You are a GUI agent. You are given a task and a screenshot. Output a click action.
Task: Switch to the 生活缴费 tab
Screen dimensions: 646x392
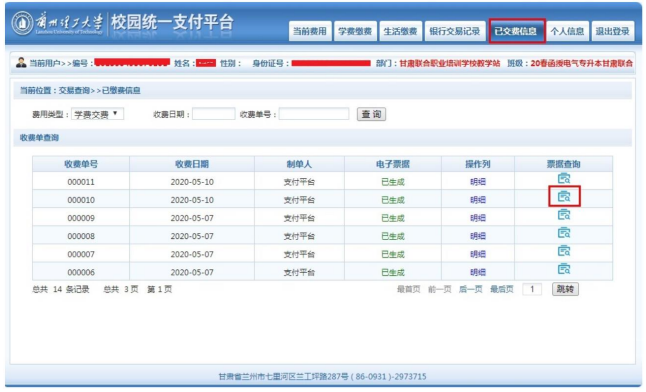point(400,31)
